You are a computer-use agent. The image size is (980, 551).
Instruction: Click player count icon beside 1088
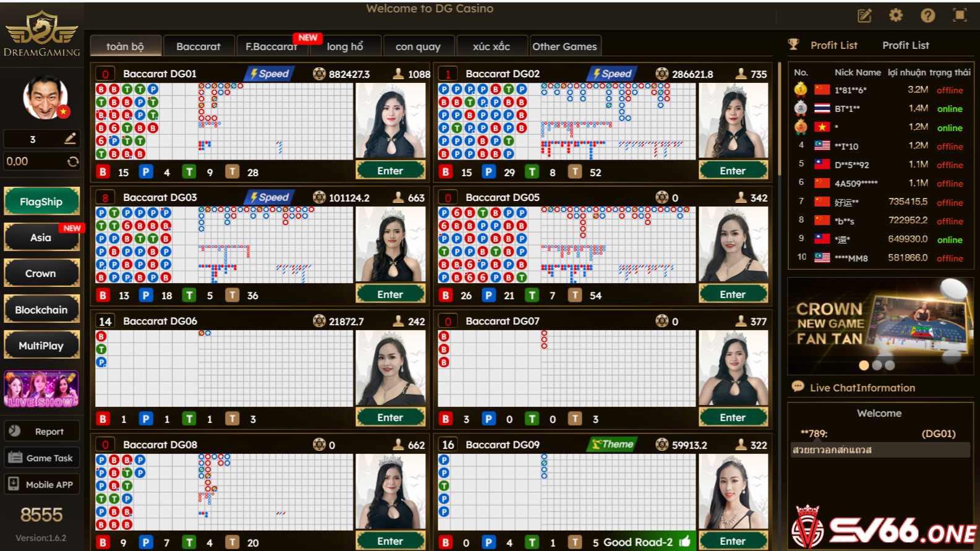tap(399, 74)
